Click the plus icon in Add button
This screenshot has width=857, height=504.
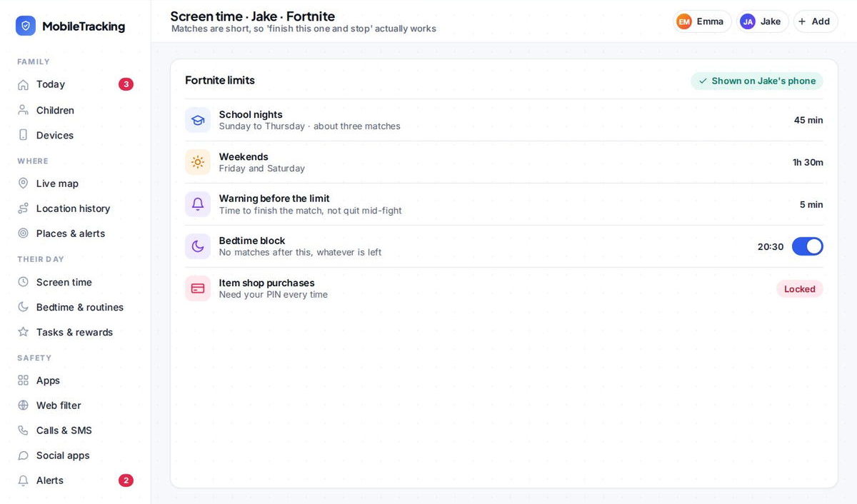tap(802, 21)
